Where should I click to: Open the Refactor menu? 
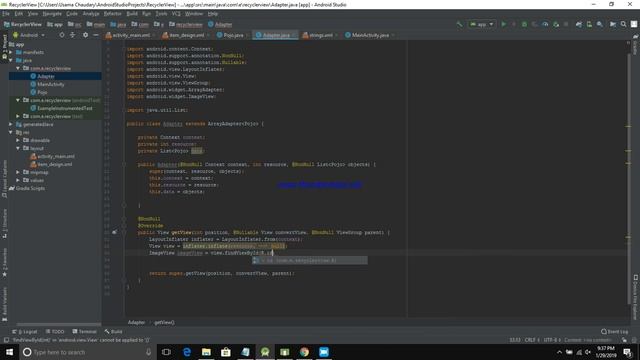[x=113, y=13]
